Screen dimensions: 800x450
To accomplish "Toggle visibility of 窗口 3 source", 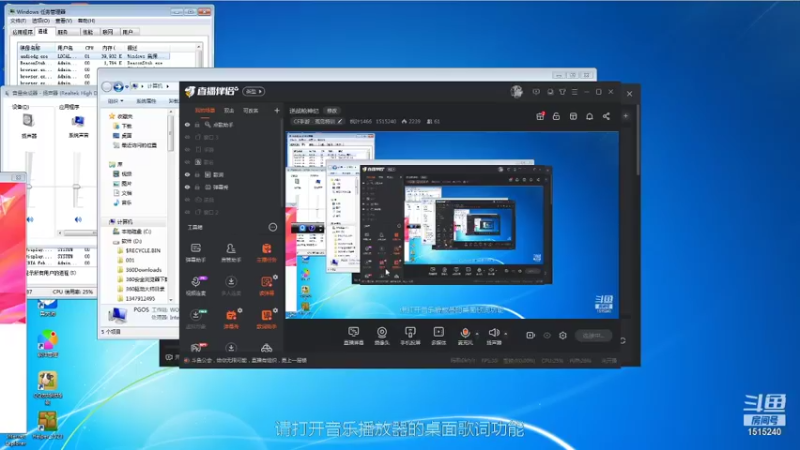I will (187, 137).
